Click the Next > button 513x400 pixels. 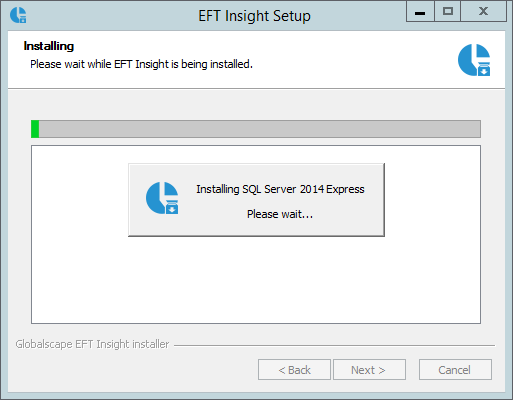point(369,370)
